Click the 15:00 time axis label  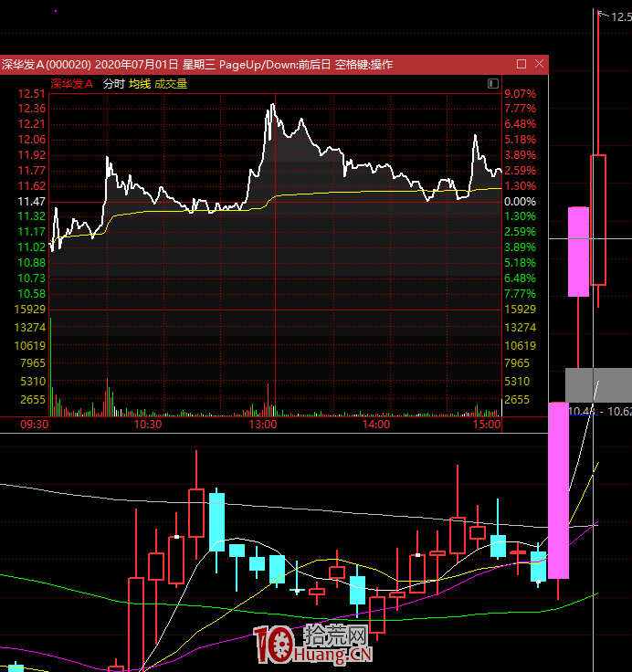[487, 425]
